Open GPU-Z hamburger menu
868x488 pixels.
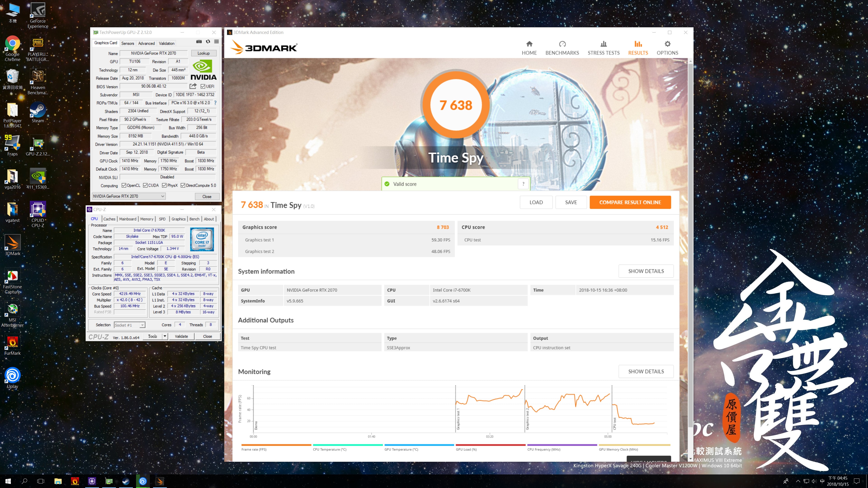(216, 42)
